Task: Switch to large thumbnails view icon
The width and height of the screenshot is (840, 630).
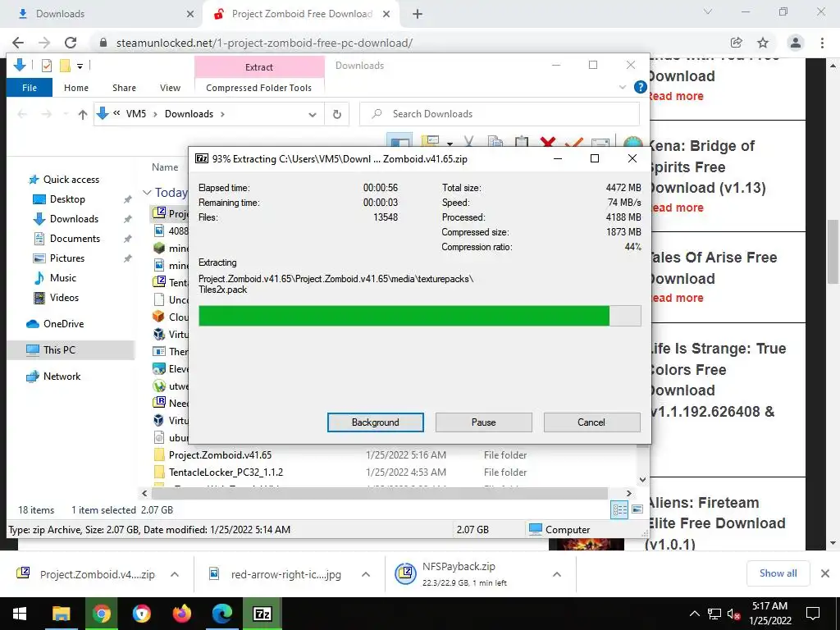Action: click(x=637, y=509)
